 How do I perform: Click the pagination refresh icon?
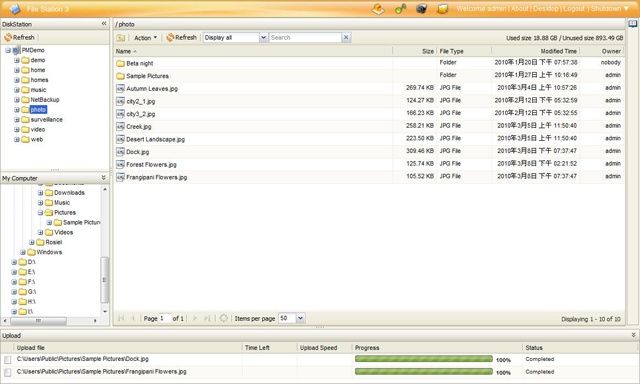point(223,318)
